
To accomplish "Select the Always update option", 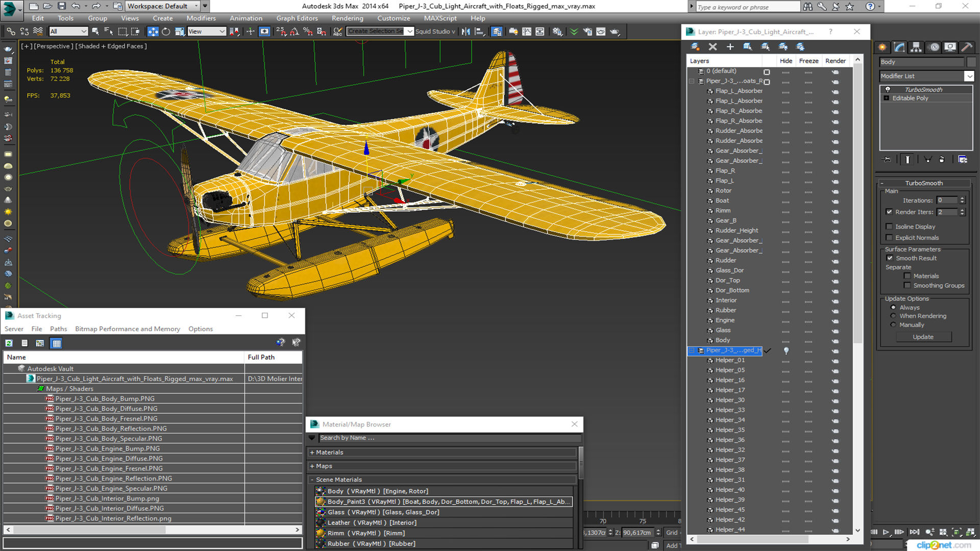I will [893, 308].
